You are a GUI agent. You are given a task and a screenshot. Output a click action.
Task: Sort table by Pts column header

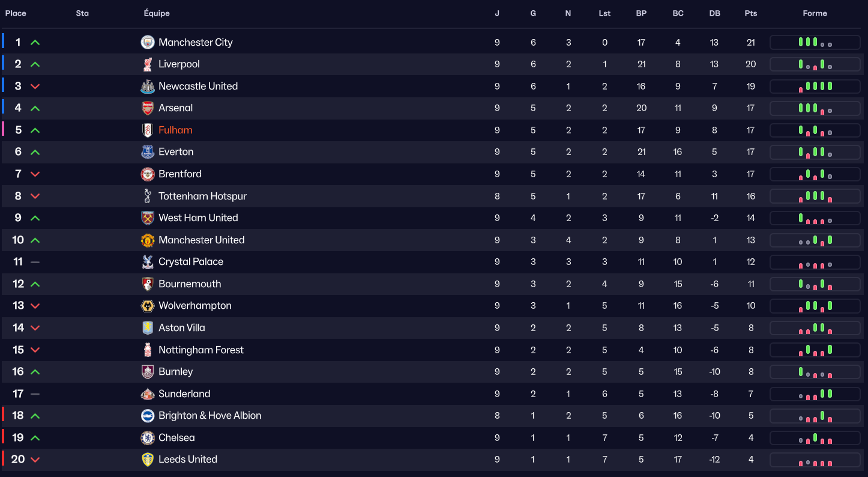click(750, 13)
